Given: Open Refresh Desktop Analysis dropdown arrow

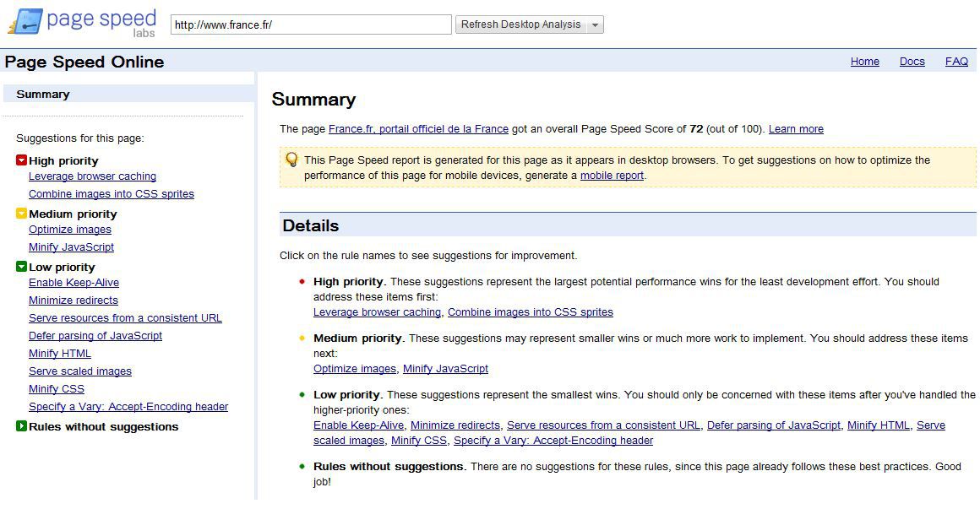Looking at the screenshot, I should (595, 25).
